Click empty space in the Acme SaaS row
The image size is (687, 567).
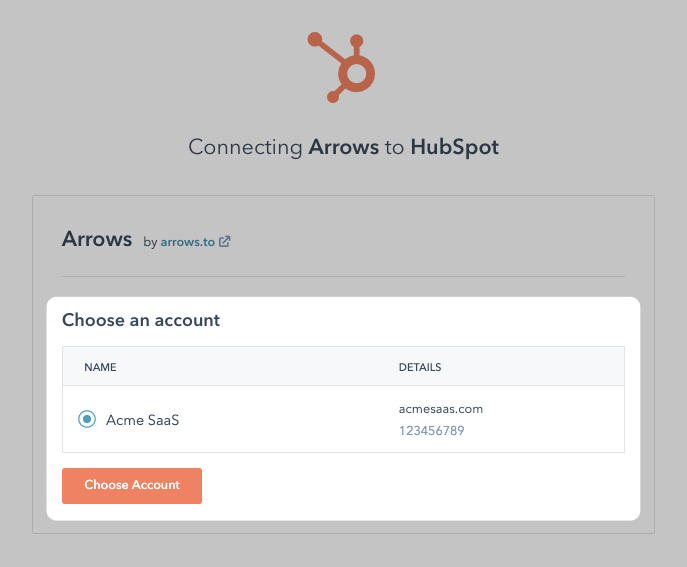(290, 420)
